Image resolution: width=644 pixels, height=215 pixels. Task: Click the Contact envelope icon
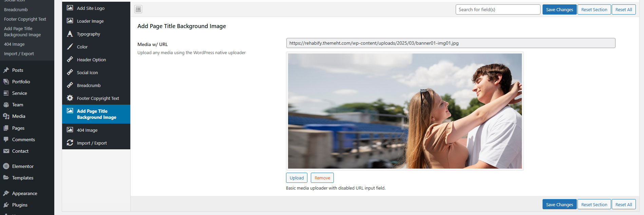(x=6, y=151)
